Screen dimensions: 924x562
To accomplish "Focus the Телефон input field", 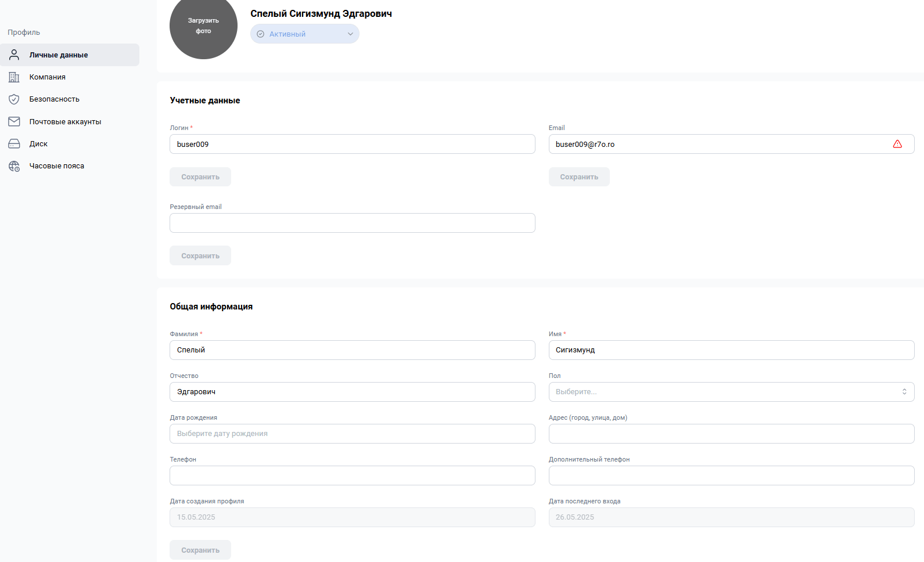I will tap(353, 475).
